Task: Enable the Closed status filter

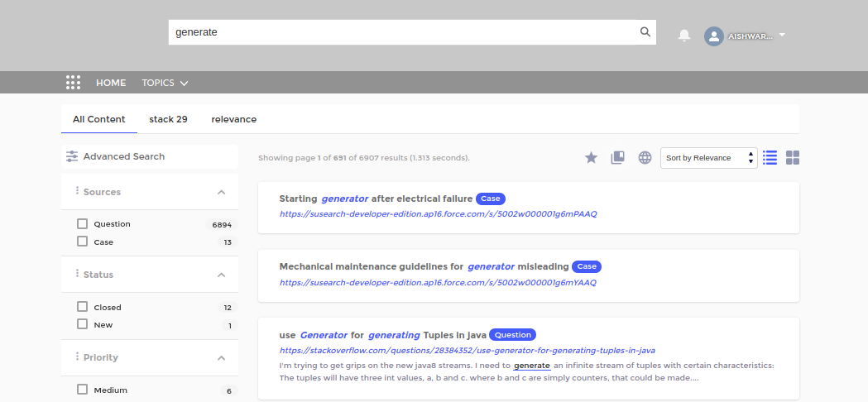Action: pos(82,307)
